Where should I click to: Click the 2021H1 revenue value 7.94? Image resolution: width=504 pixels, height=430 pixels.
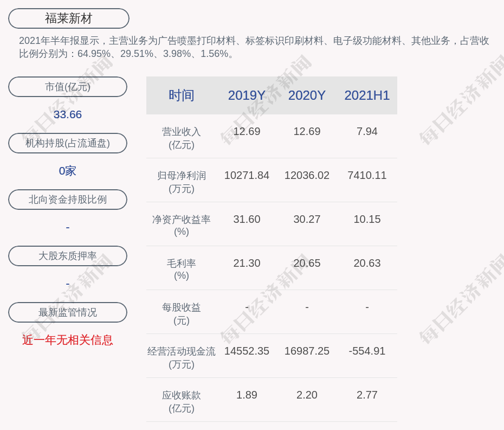point(367,132)
